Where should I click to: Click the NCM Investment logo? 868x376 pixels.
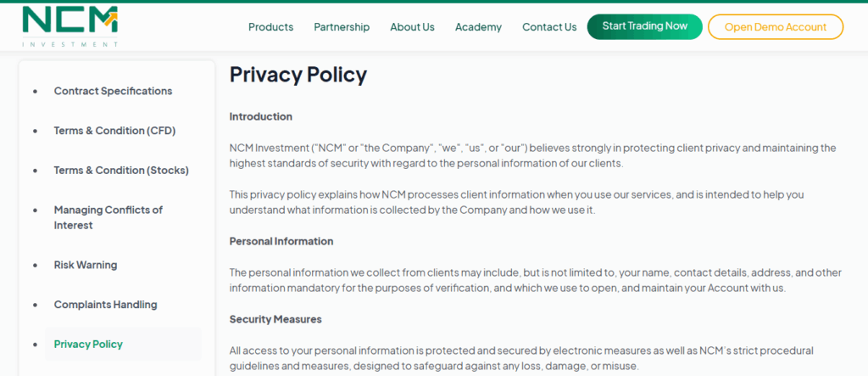(70, 26)
